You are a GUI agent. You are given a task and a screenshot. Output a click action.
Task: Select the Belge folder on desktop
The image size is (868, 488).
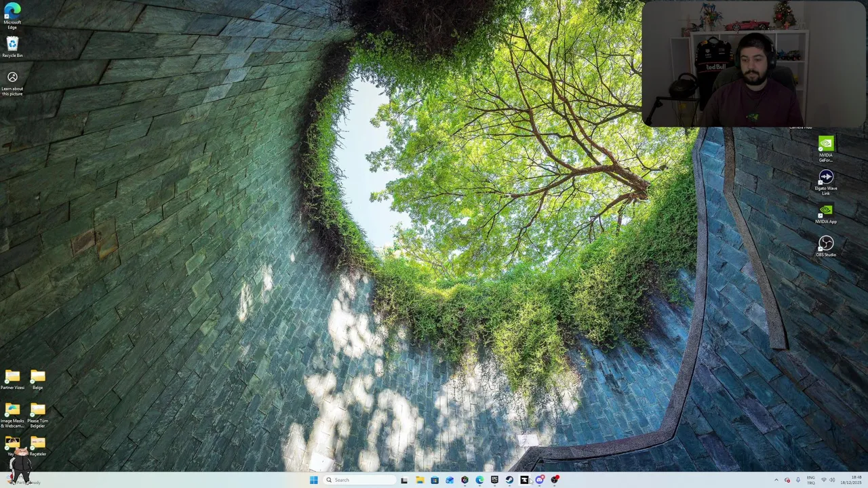(37, 380)
